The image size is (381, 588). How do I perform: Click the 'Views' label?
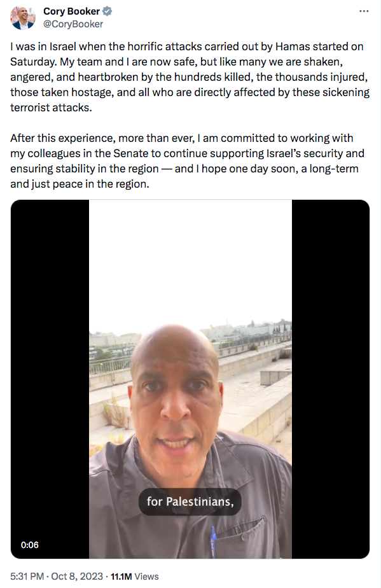point(146,577)
